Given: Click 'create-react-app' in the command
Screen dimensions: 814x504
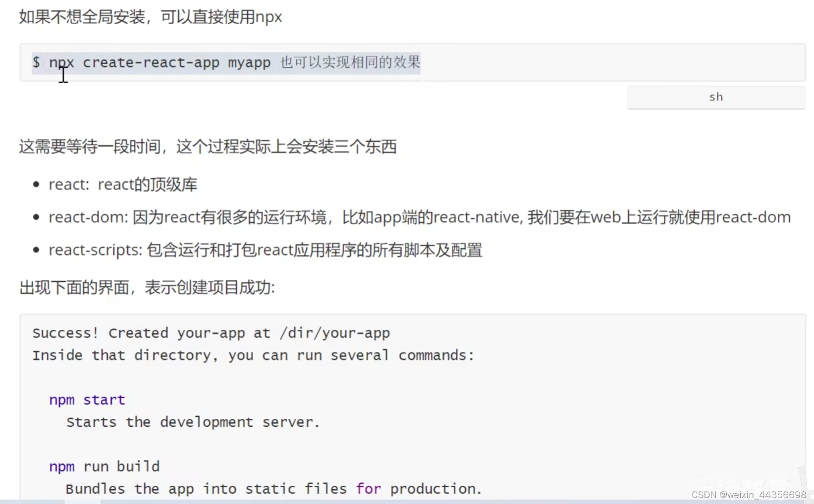Looking at the screenshot, I should [151, 62].
